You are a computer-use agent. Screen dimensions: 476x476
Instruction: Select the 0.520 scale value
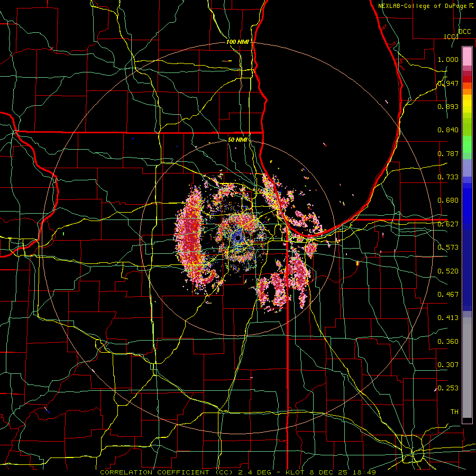448,271
